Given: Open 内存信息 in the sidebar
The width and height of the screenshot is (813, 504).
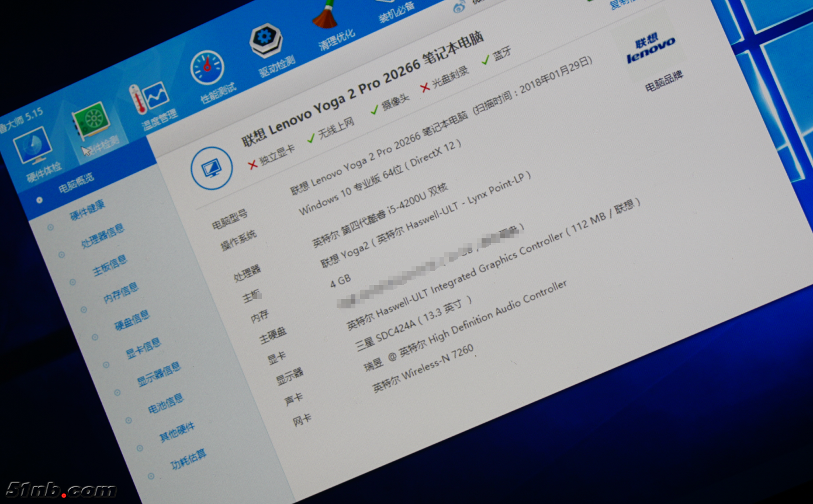Looking at the screenshot, I should click(x=121, y=293).
